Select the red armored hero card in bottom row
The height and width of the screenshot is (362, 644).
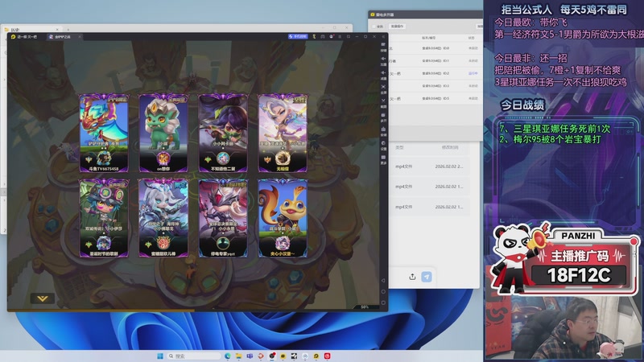pos(223,218)
